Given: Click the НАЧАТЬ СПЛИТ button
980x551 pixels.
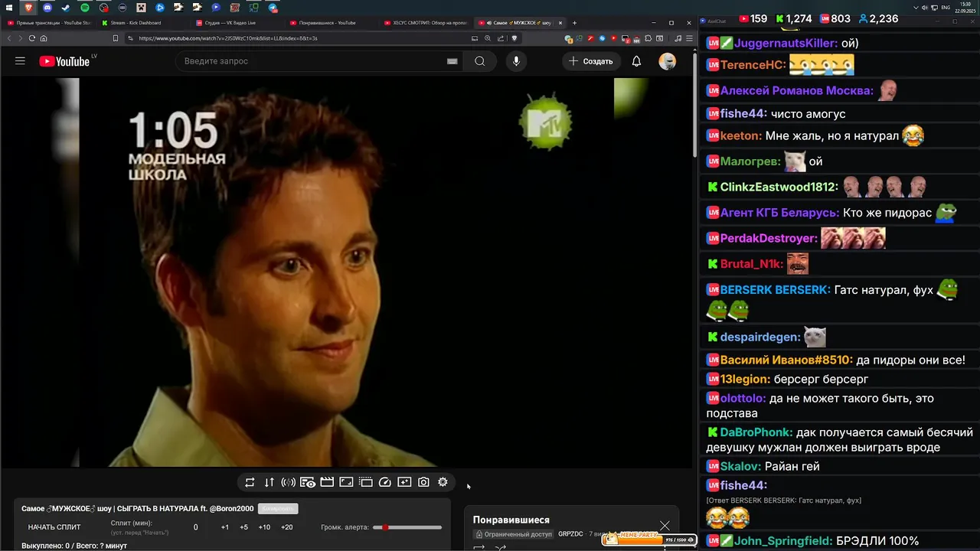Looking at the screenshot, I should pos(54,527).
